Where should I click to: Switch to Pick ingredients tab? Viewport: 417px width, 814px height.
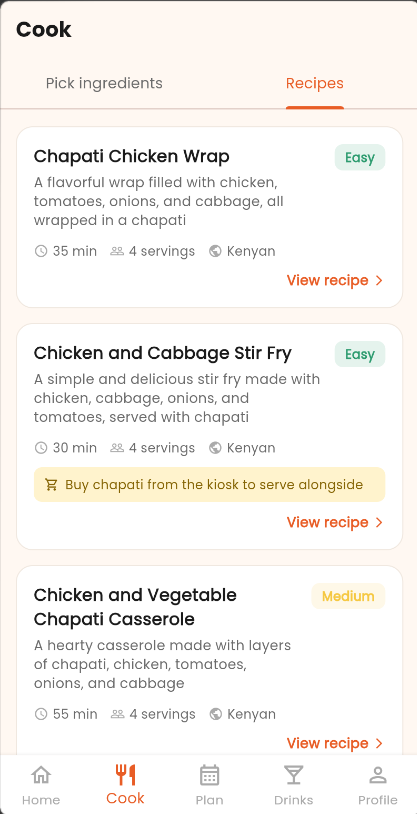[104, 83]
